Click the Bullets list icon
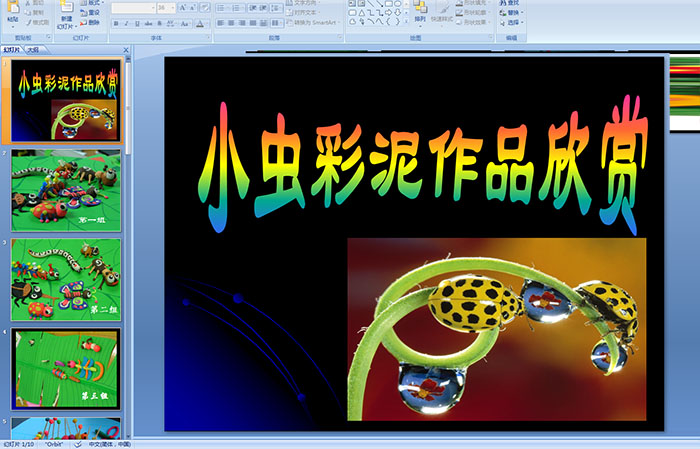The width and height of the screenshot is (700, 449). (222, 8)
